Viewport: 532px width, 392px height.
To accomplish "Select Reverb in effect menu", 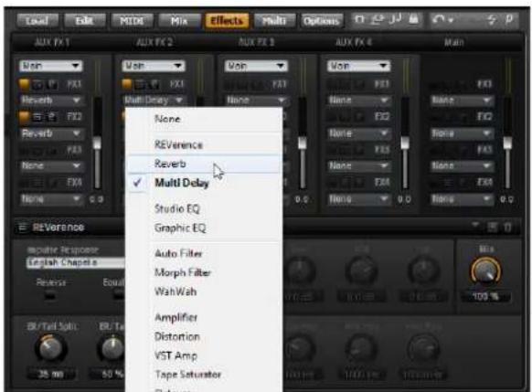I will tap(204, 164).
